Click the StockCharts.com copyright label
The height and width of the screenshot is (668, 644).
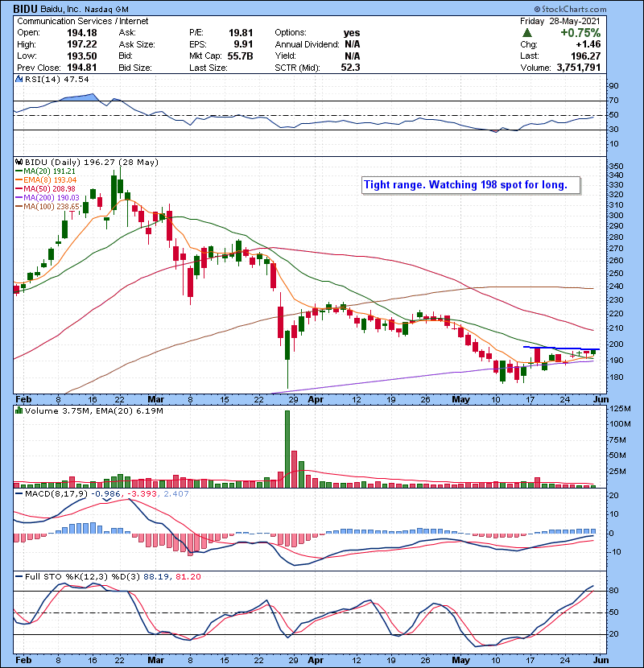pyautogui.click(x=570, y=9)
